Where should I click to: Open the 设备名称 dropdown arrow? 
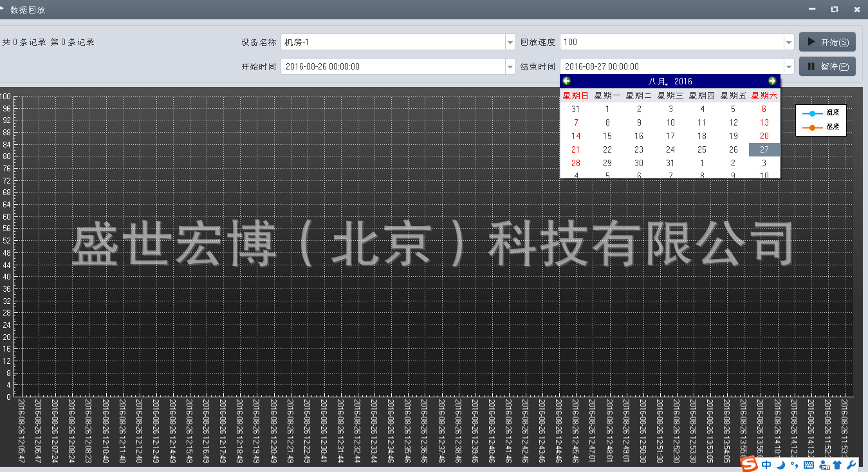(510, 42)
